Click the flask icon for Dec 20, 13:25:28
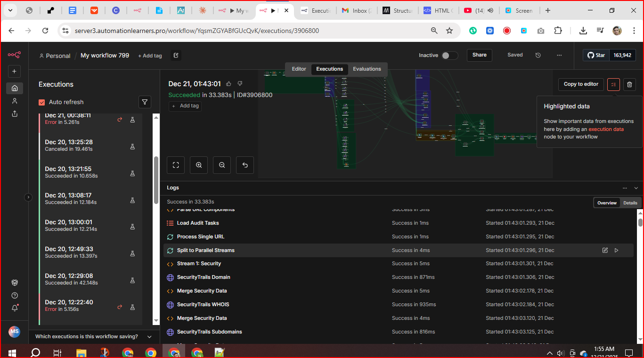 pyautogui.click(x=132, y=146)
